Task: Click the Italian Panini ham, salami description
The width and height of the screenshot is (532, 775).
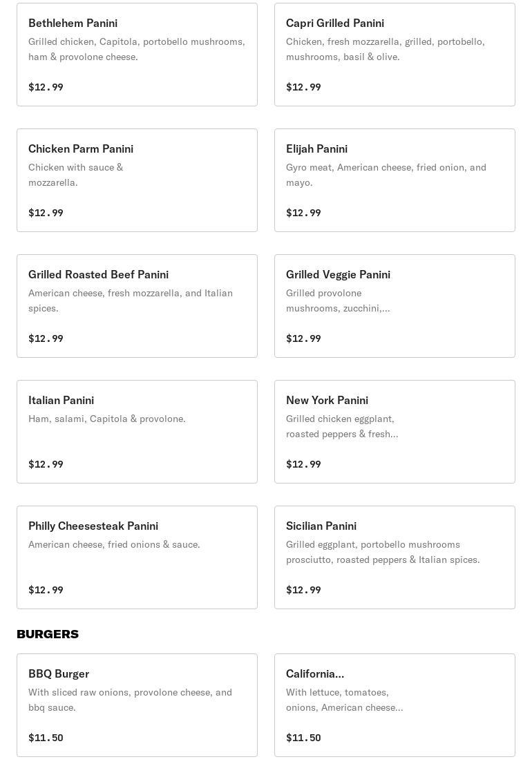Action: (x=107, y=419)
